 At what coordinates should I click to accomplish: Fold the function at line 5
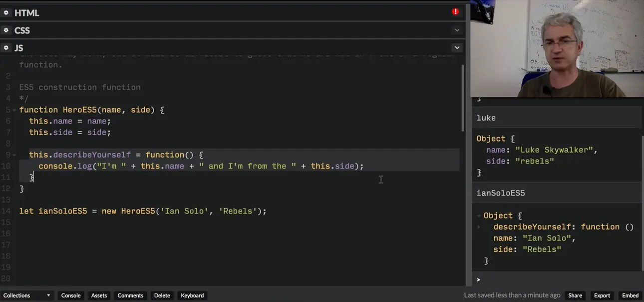coord(14,110)
